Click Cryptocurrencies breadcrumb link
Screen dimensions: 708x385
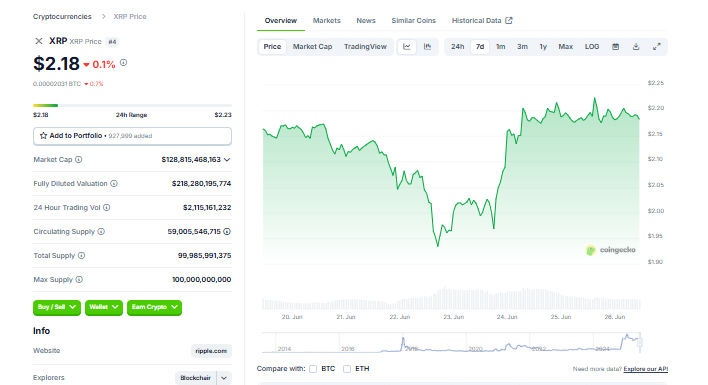62,17
